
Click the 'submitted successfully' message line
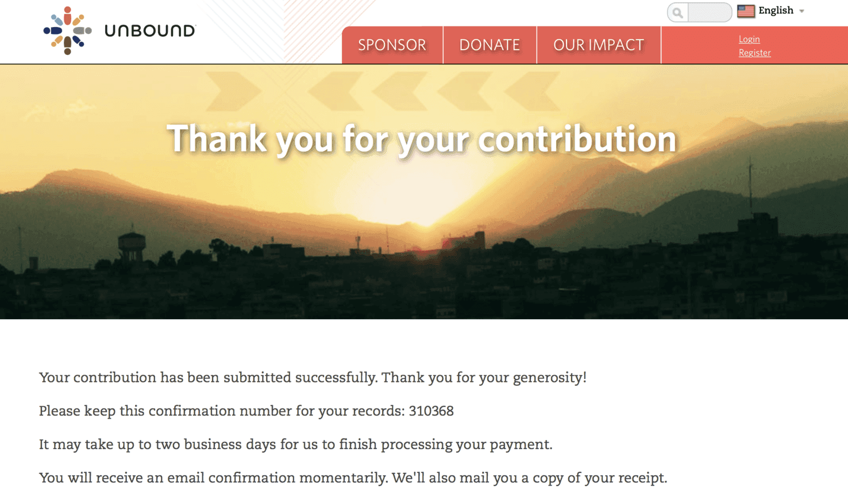[x=313, y=377]
